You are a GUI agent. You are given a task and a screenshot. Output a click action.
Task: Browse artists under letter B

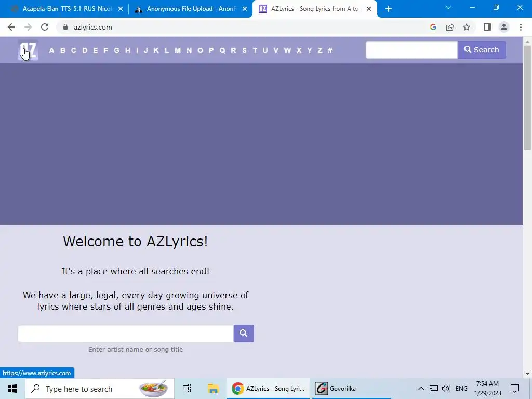point(63,50)
